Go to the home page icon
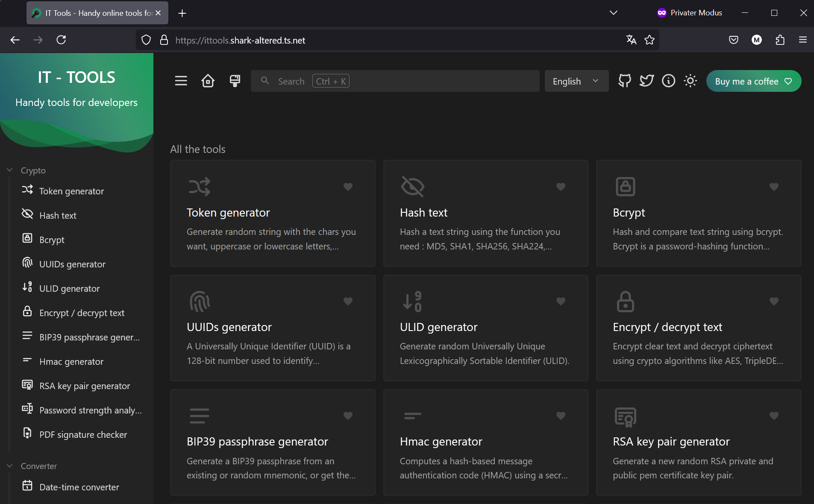Image resolution: width=814 pixels, height=504 pixels. (208, 81)
